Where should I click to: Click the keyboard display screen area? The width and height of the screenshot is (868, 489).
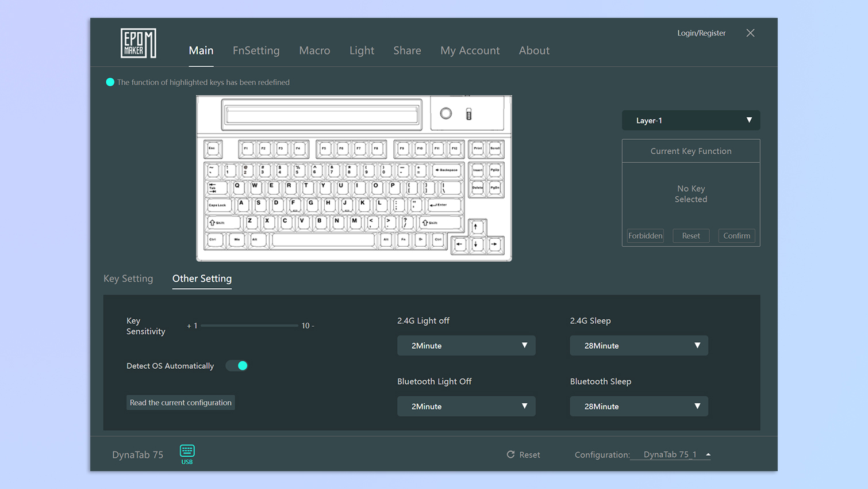pos(322,115)
